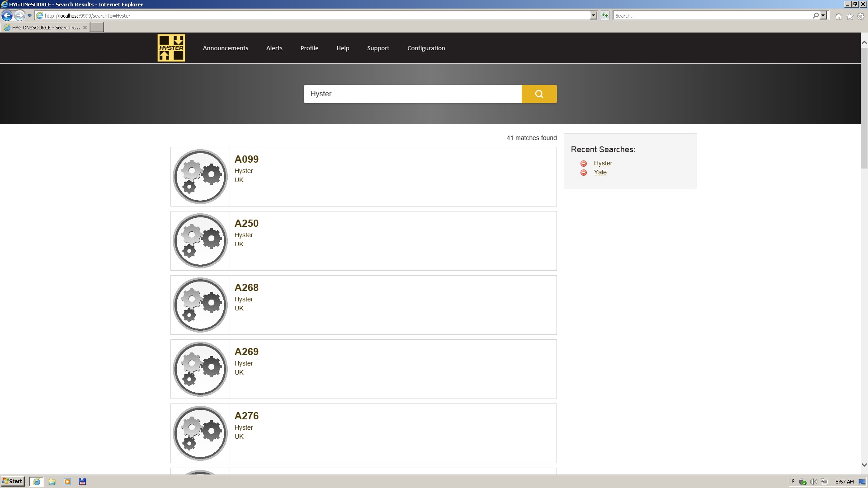
Task: Click the Hyster logo in header
Action: click(x=171, y=48)
